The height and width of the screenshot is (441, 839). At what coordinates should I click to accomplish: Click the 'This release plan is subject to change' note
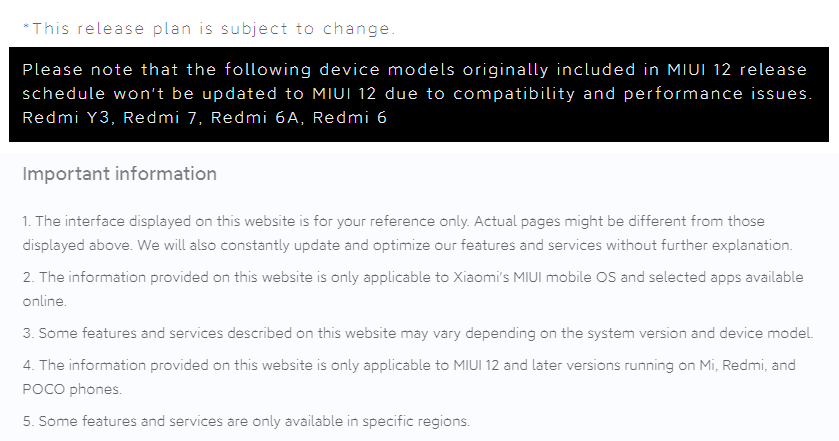tap(209, 28)
